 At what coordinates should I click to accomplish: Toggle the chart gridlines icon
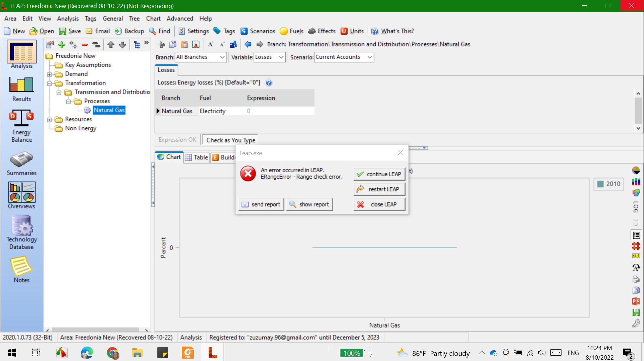click(x=636, y=246)
